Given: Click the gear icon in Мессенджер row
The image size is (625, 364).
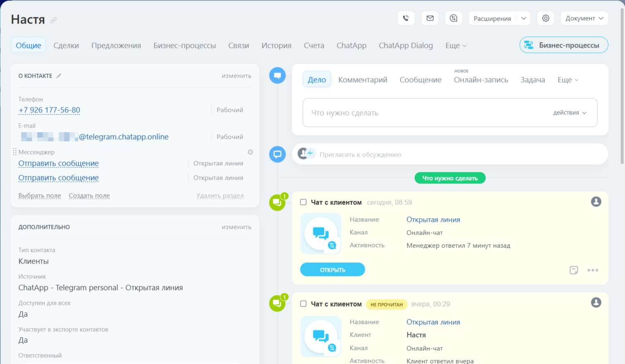Looking at the screenshot, I should point(250,152).
